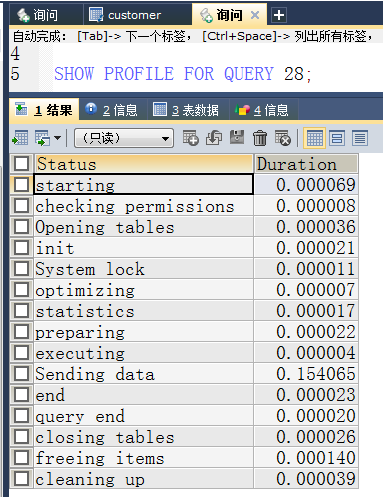
Task: Open the 只读 read-only mode dropdown
Action: (x=124, y=138)
